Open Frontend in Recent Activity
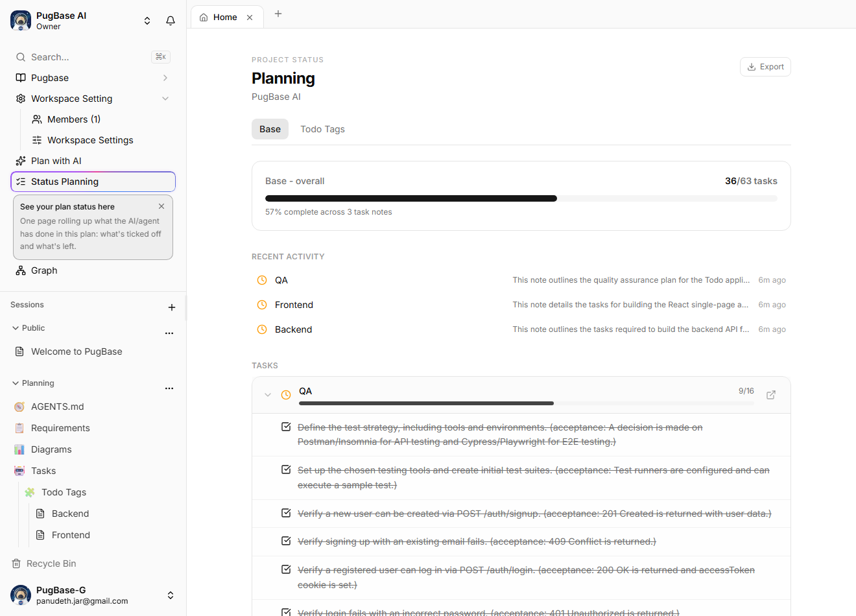The image size is (856, 616). (x=521, y=305)
